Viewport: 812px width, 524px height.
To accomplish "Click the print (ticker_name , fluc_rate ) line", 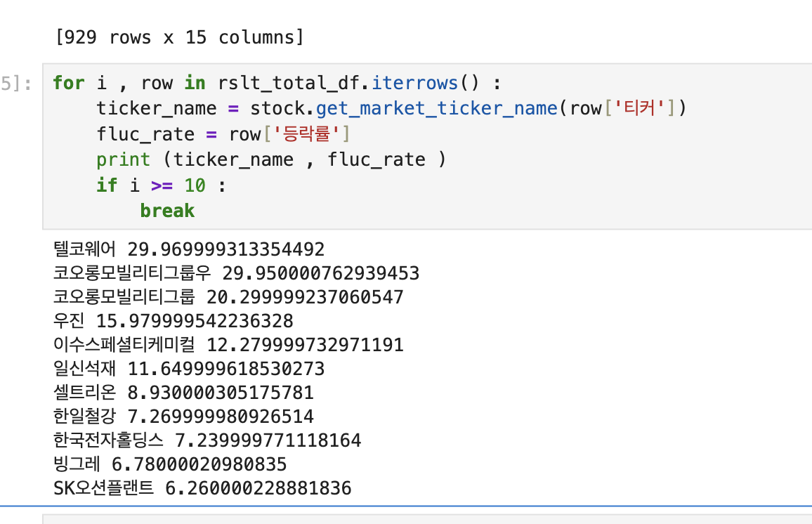I will 271,159.
